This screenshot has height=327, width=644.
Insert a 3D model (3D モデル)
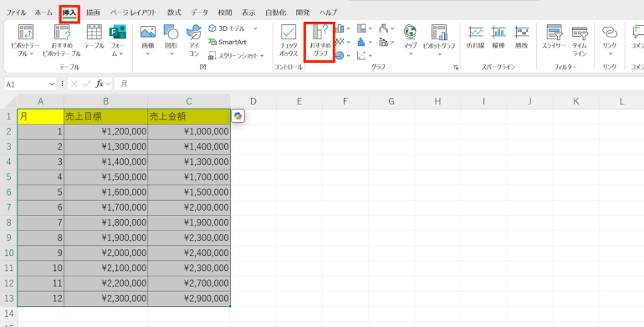point(227,28)
